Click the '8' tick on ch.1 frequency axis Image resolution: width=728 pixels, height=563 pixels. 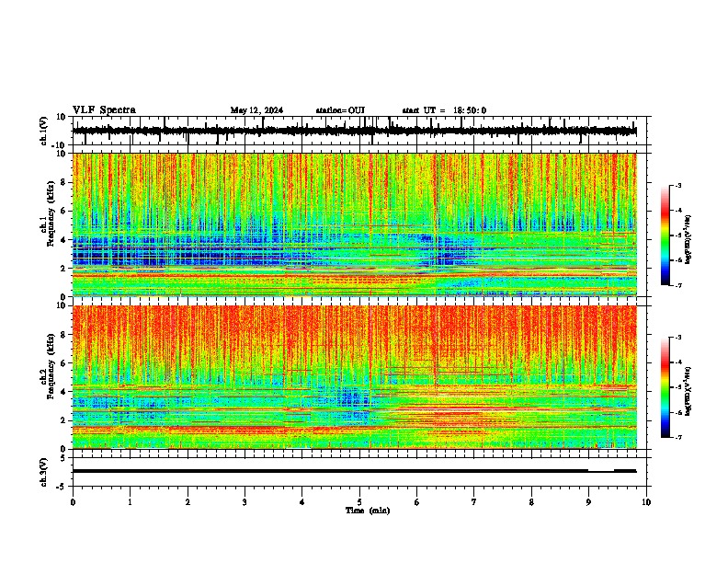tap(64, 182)
